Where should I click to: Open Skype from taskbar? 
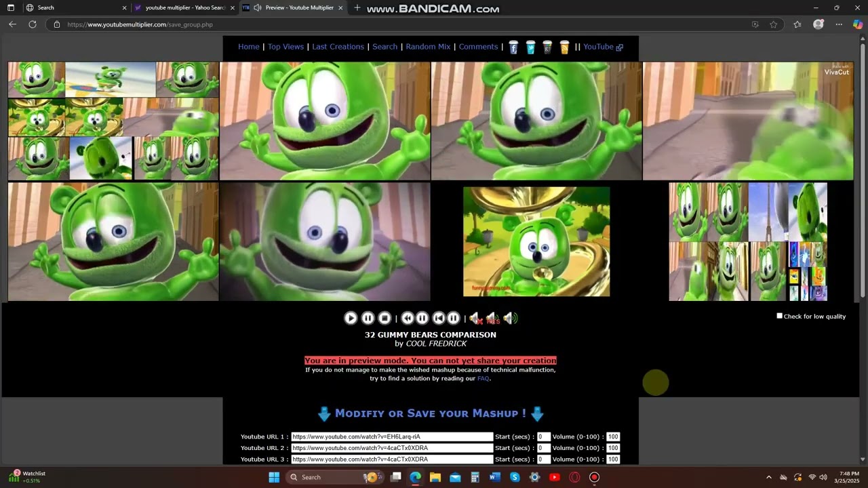coord(515,477)
